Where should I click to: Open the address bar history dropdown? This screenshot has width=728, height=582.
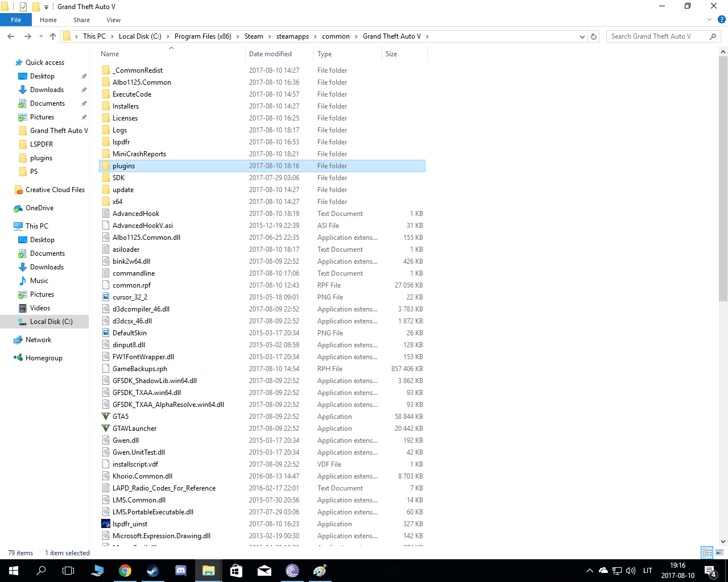tap(582, 36)
